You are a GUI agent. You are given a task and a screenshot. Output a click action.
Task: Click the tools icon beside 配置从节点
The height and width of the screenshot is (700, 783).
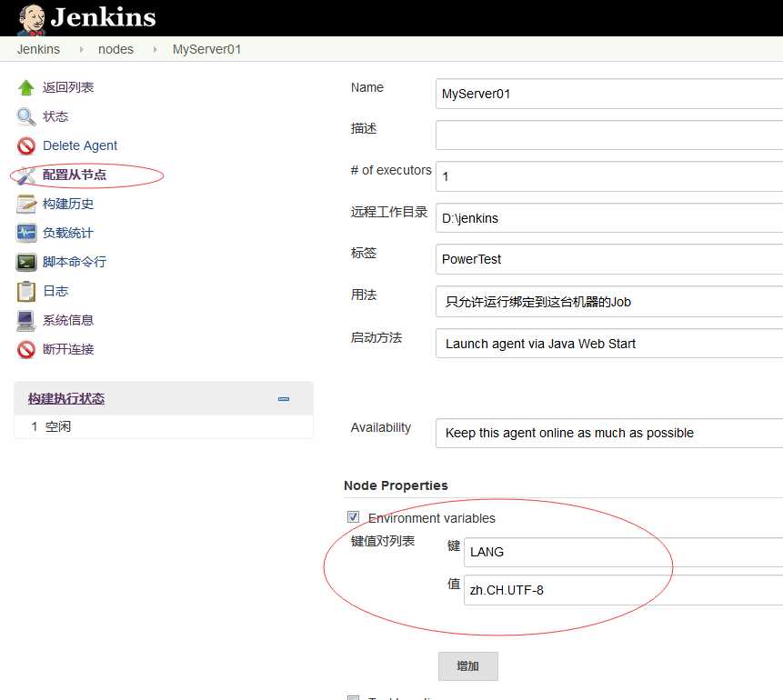[26, 175]
